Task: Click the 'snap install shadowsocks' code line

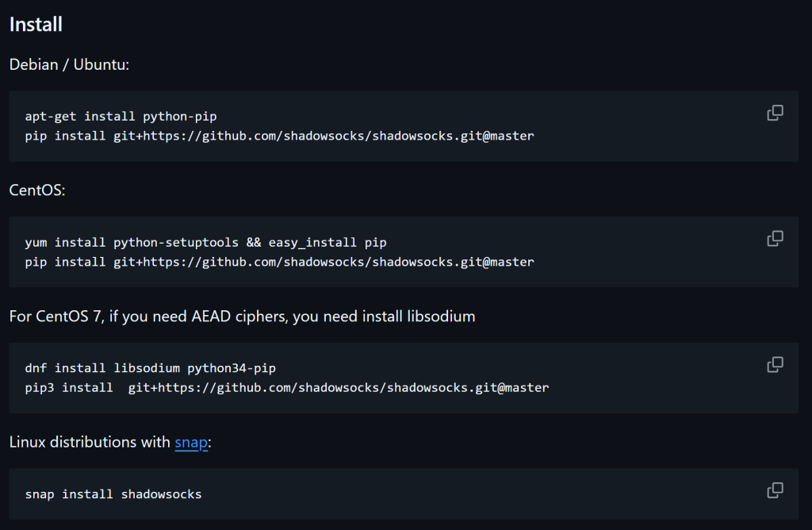Action: [x=113, y=494]
